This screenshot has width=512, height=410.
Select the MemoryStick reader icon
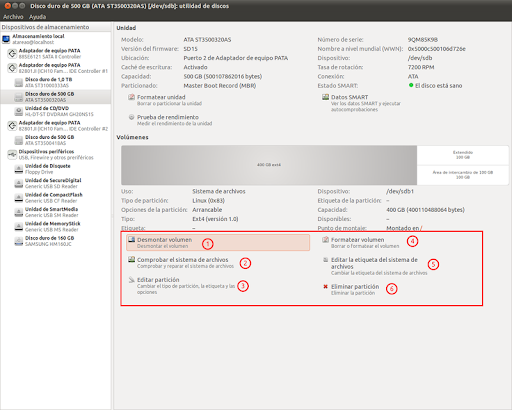point(19,226)
